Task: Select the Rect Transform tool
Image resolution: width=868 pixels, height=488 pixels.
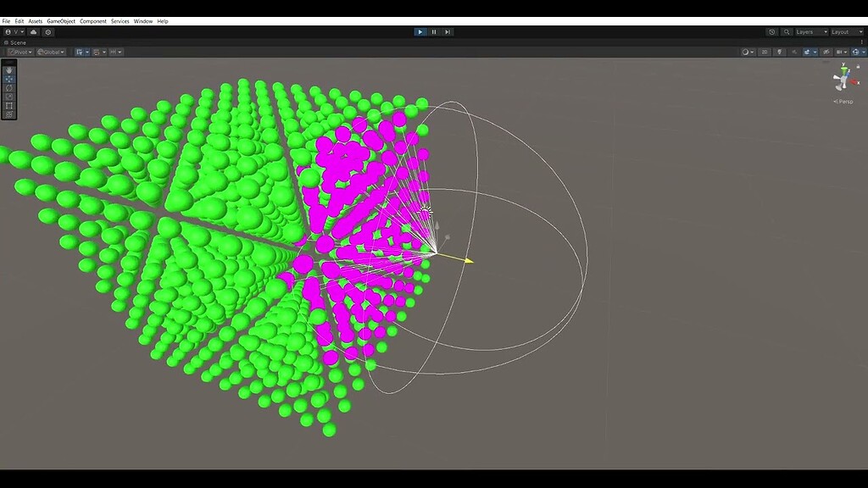Action: (9, 105)
